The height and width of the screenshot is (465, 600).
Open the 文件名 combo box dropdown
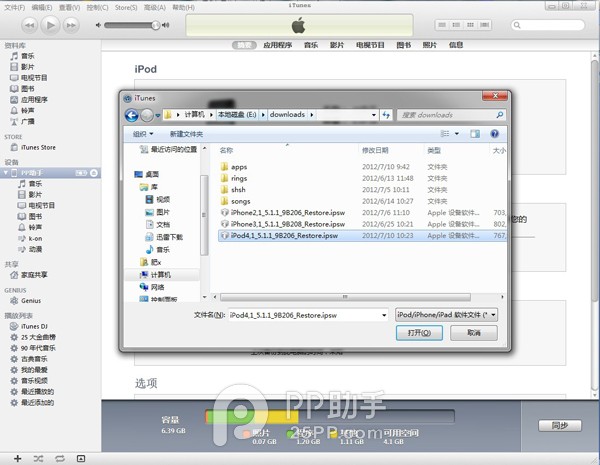384,315
